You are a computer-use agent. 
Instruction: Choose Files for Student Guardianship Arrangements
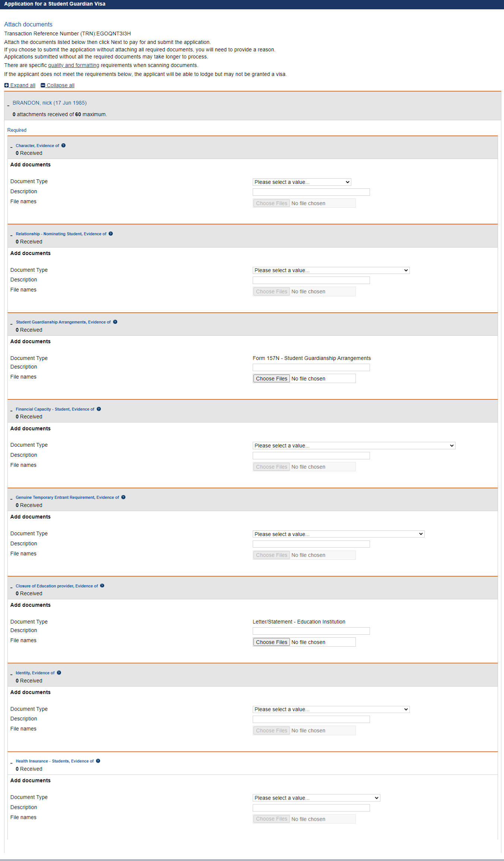(x=271, y=379)
